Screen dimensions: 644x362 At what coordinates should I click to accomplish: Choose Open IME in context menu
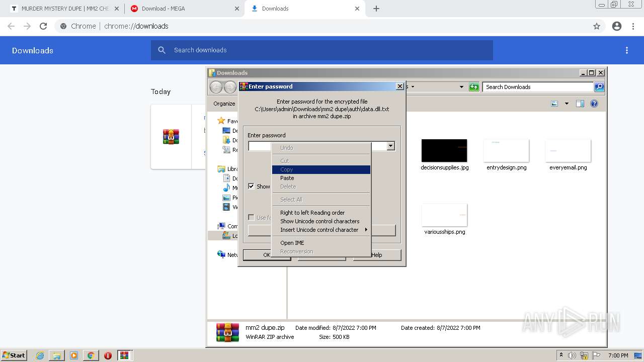321,243
